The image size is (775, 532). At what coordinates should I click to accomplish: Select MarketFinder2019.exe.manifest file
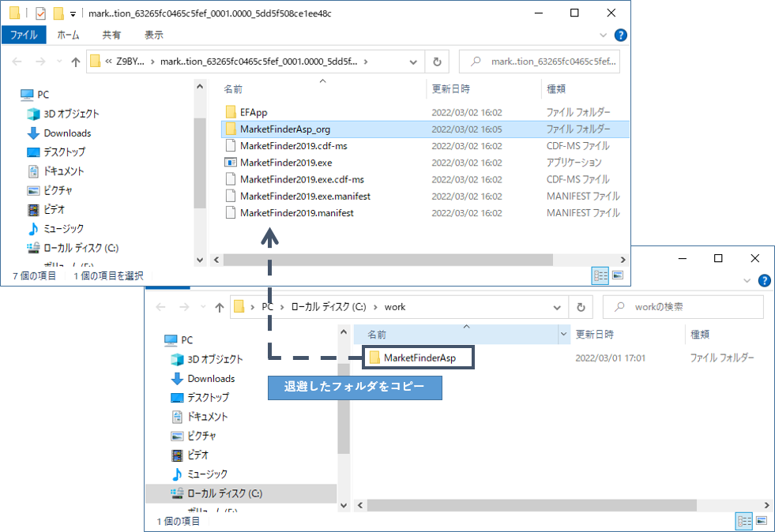(x=305, y=197)
